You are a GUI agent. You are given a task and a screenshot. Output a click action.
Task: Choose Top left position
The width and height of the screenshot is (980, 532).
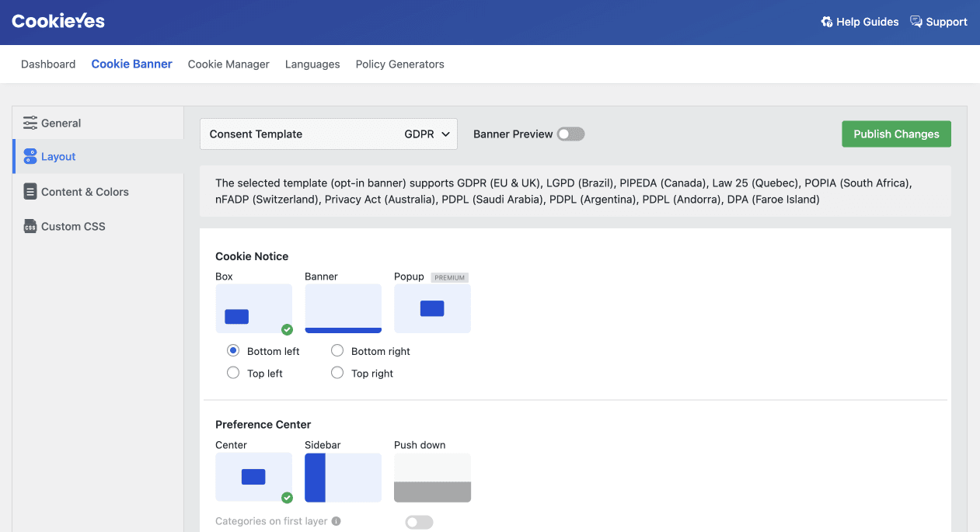tap(233, 373)
